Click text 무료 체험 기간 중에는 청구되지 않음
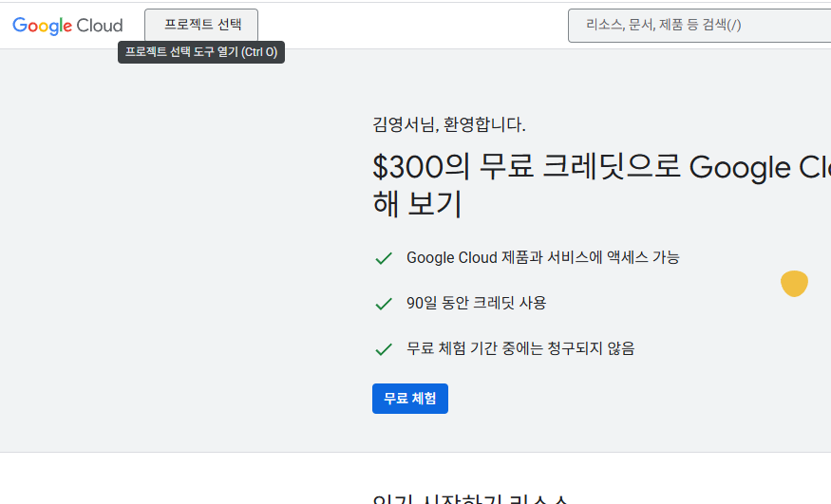This screenshot has height=504, width=831. [x=520, y=349]
